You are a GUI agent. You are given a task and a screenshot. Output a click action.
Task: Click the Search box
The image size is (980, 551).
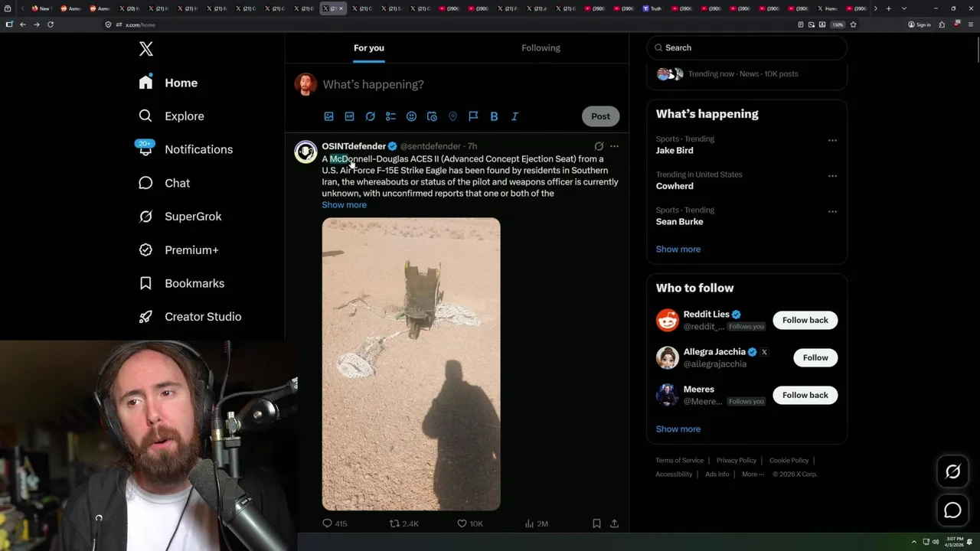coord(746,47)
